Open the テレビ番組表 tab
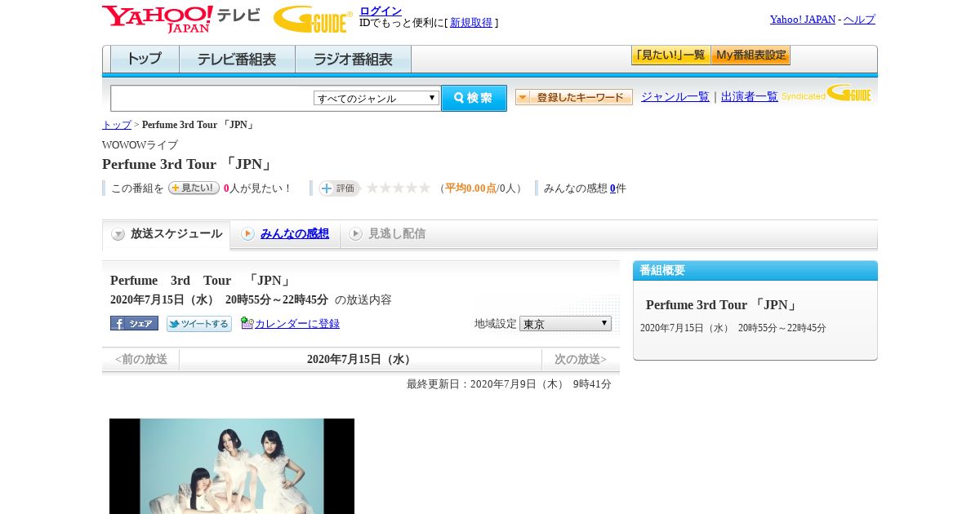The height and width of the screenshot is (514, 980). point(237,59)
